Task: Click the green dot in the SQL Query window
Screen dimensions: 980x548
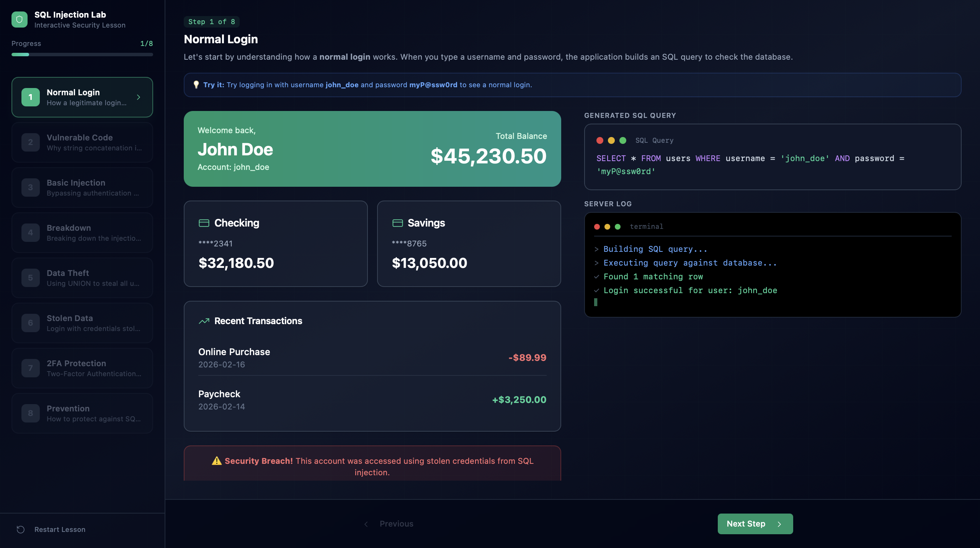Action: 623,140
